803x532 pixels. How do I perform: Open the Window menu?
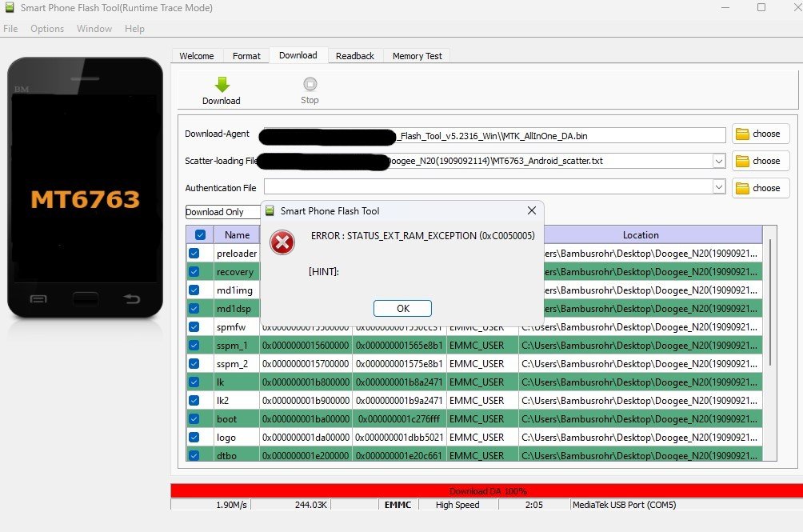pyautogui.click(x=94, y=29)
